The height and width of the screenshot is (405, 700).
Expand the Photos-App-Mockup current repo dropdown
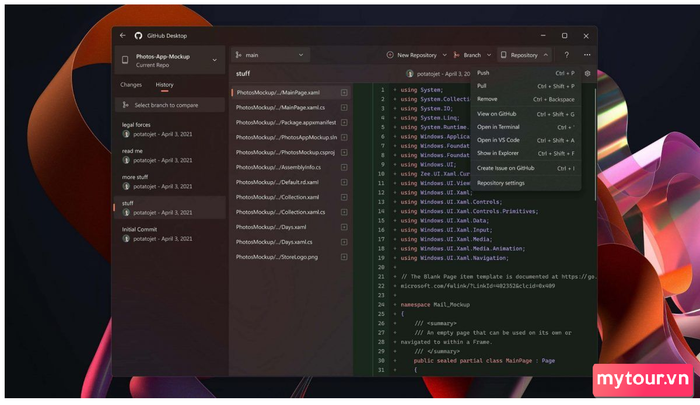tap(215, 60)
